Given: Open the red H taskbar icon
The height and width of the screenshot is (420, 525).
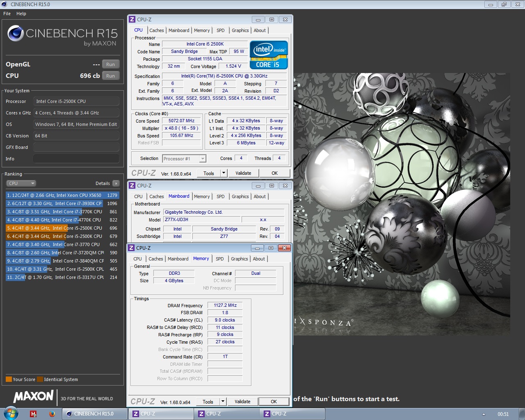Looking at the screenshot, I should 33,414.
